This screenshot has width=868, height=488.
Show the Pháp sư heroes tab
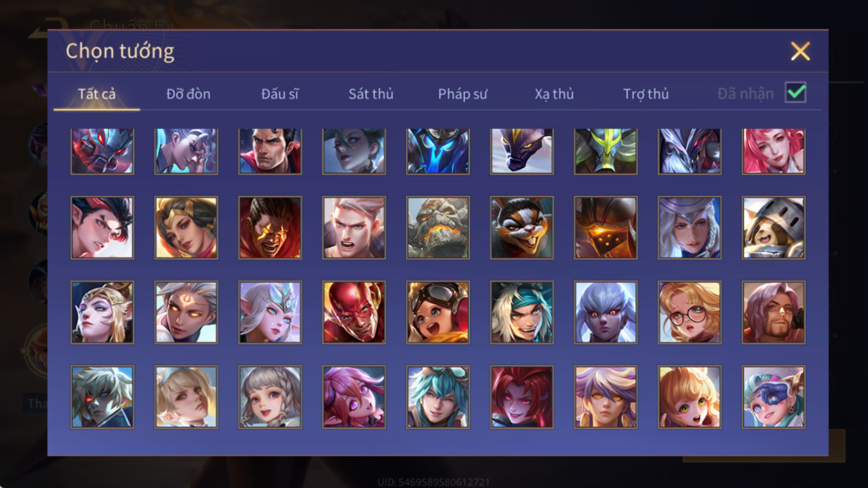coord(462,94)
